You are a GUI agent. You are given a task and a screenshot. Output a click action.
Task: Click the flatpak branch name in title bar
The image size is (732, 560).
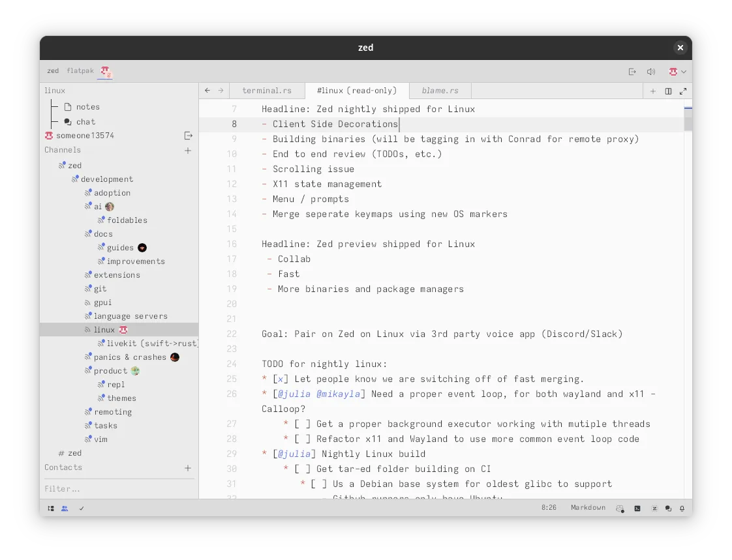coord(80,71)
